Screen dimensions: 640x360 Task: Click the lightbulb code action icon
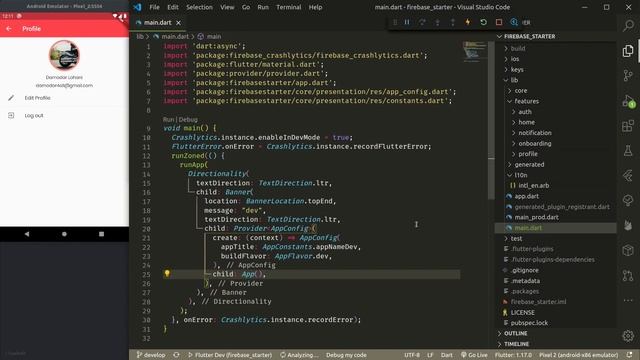[167, 273]
